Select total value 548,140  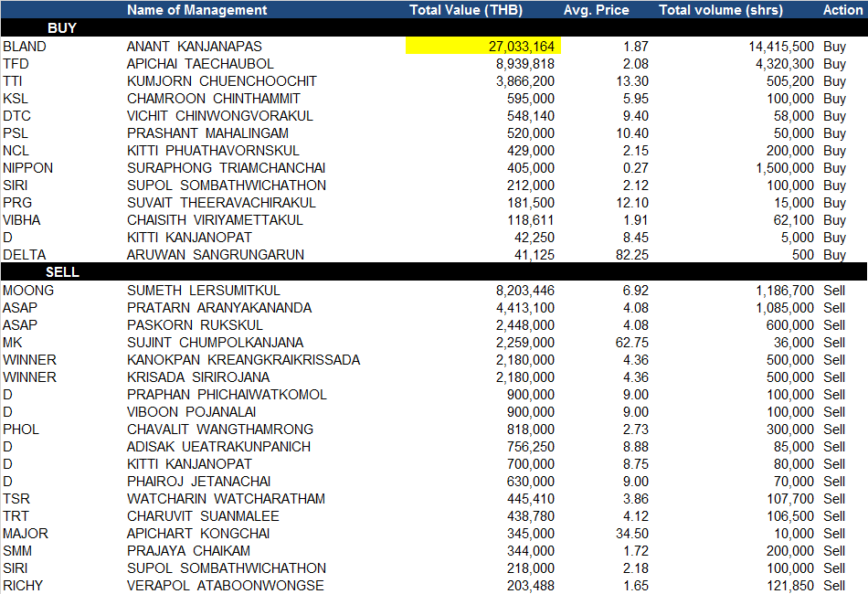coord(530,116)
